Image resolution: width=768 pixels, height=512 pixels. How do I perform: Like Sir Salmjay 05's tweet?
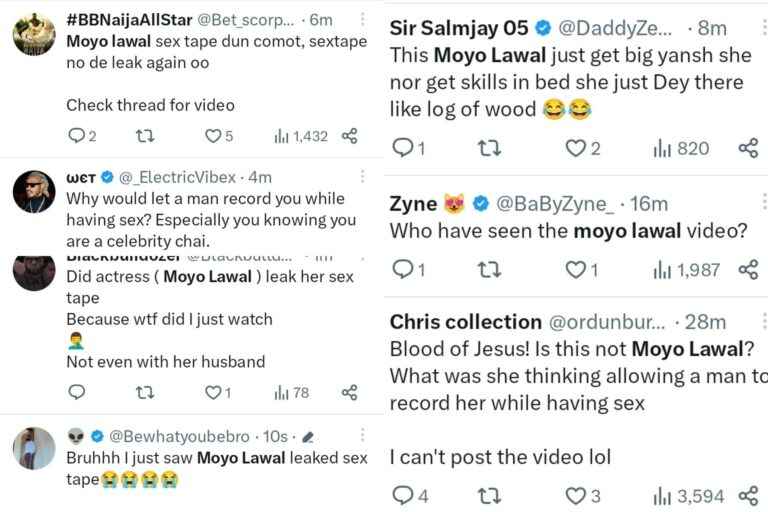[583, 148]
